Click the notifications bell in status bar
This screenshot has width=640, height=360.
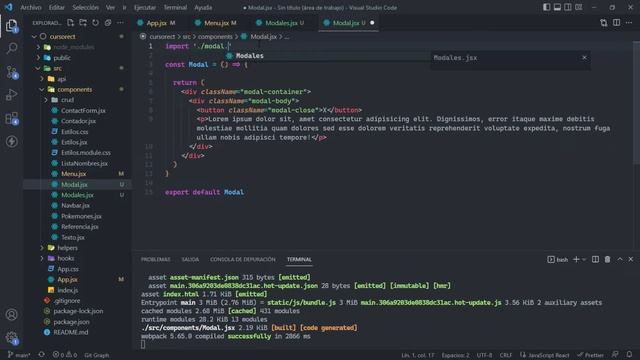pyautogui.click(x=629, y=355)
